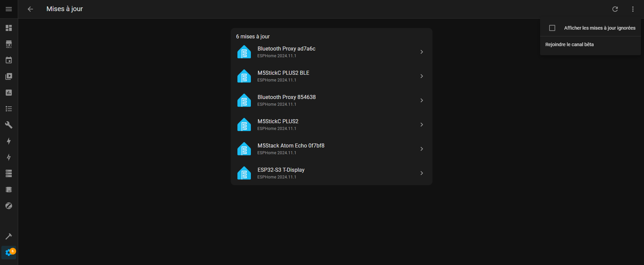
Task: Open Settings gear with notification badge
Action: pyautogui.click(x=9, y=253)
